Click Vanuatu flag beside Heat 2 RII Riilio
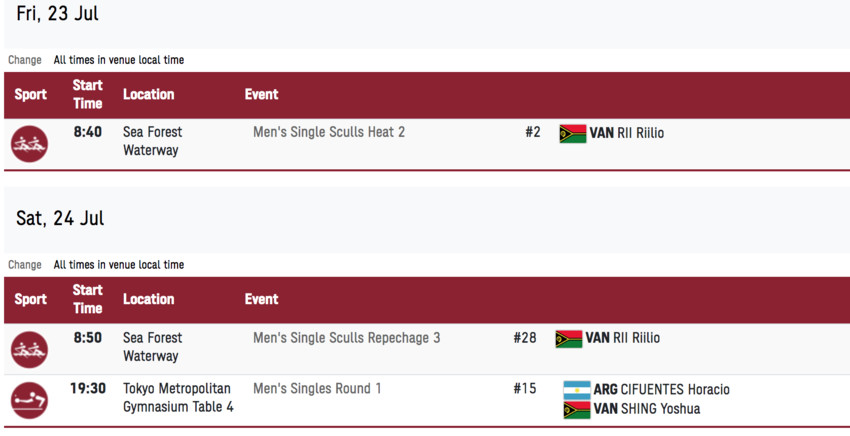 tap(573, 133)
